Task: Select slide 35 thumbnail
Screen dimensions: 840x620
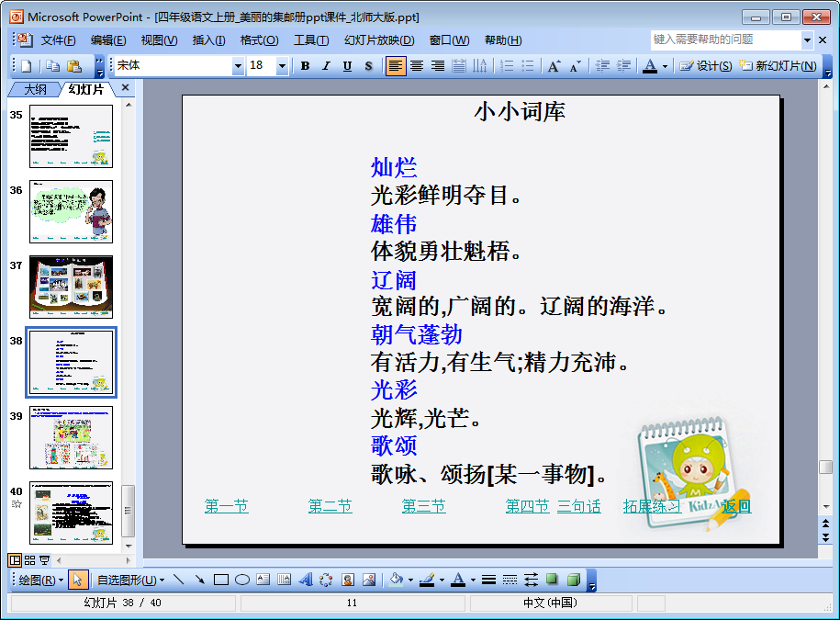Action: tap(72, 136)
